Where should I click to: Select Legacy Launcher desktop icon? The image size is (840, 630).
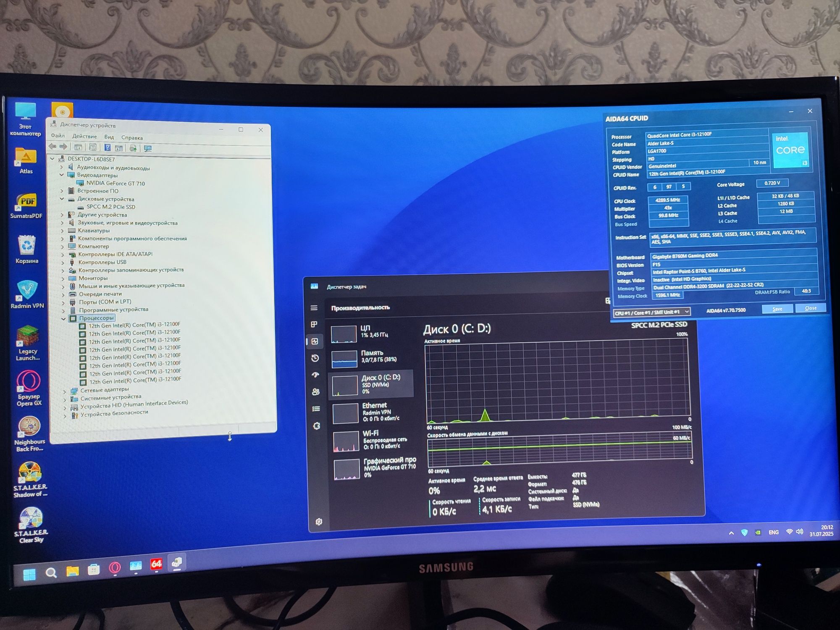click(28, 343)
